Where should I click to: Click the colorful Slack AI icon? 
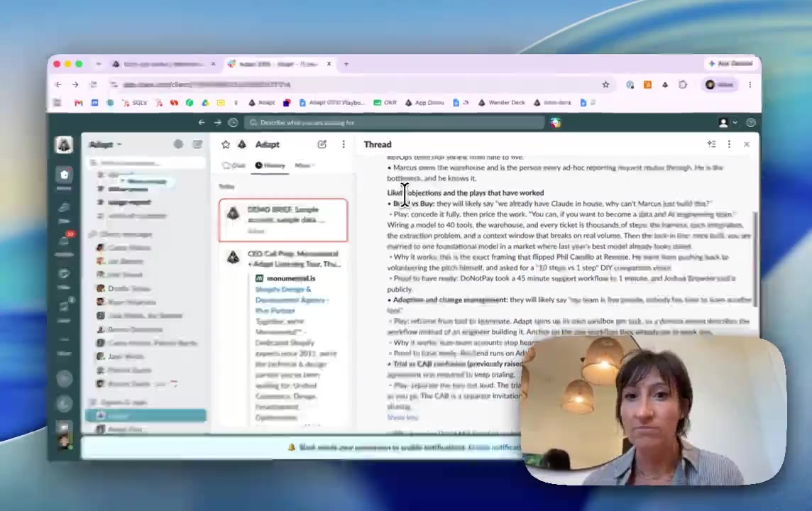click(556, 122)
